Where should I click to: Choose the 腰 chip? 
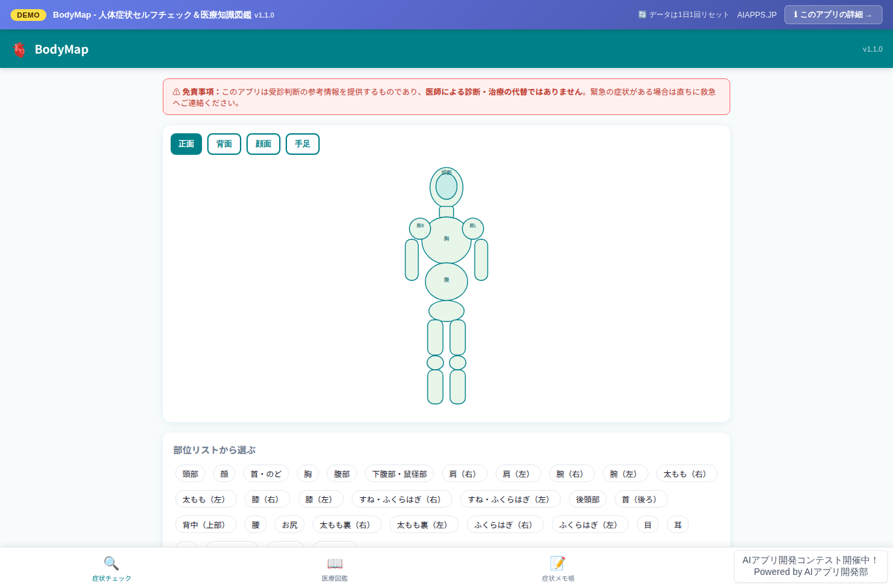tap(256, 525)
